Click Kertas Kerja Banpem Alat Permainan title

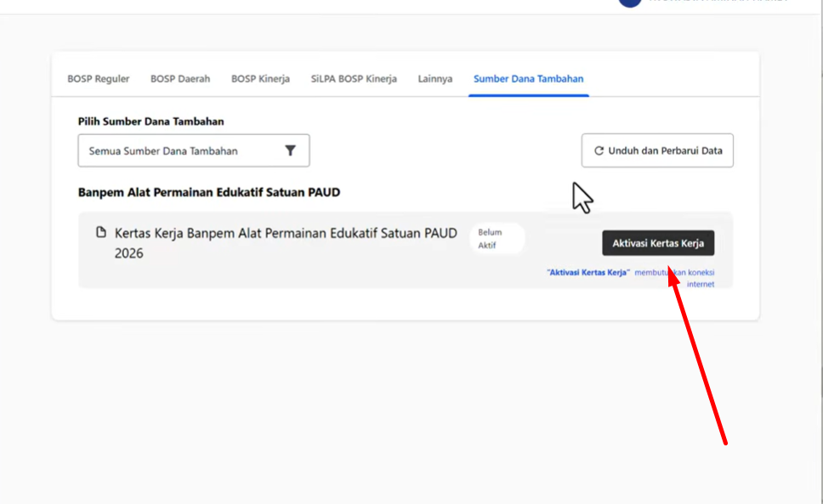click(286, 243)
